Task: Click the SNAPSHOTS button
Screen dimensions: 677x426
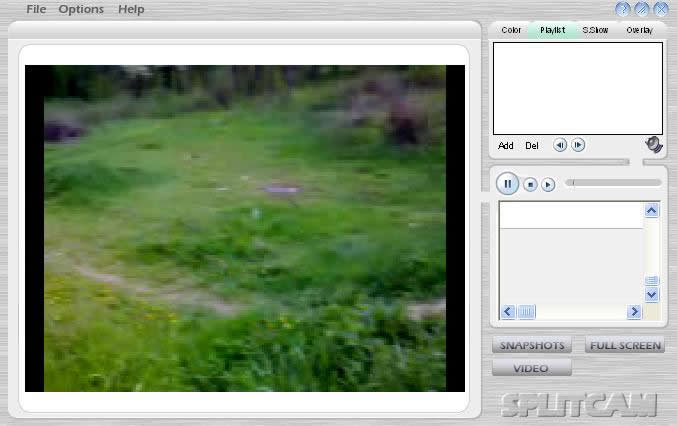Action: click(532, 346)
